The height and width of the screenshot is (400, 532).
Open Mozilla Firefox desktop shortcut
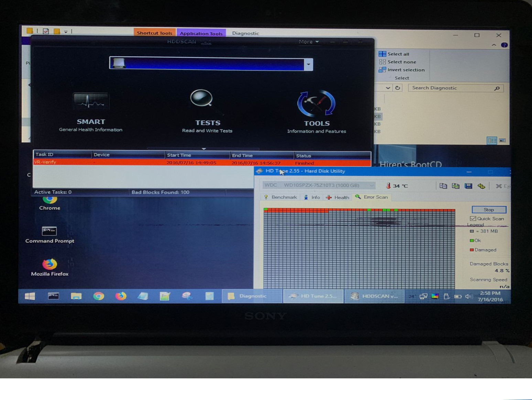[x=50, y=268]
